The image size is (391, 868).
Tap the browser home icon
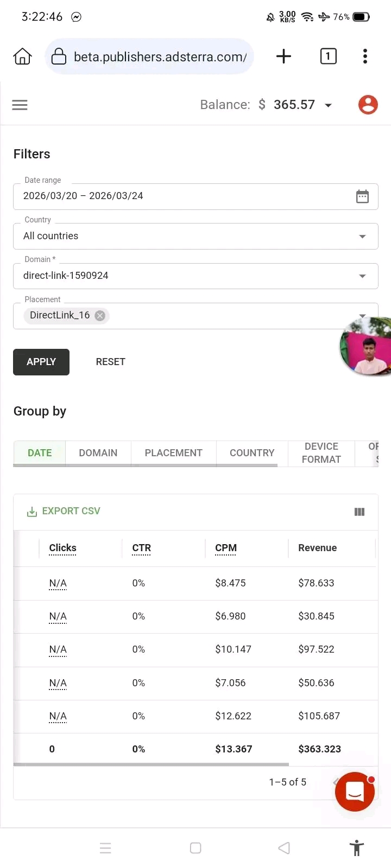click(22, 56)
